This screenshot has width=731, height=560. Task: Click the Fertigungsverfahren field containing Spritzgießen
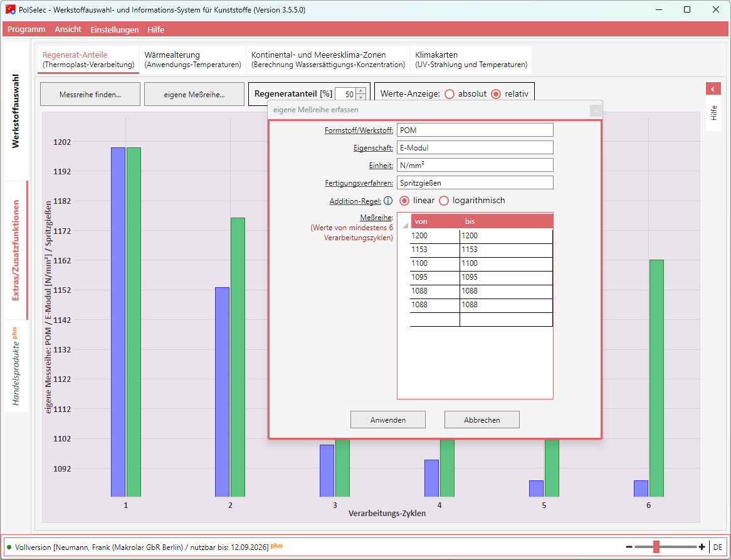pyautogui.click(x=475, y=182)
